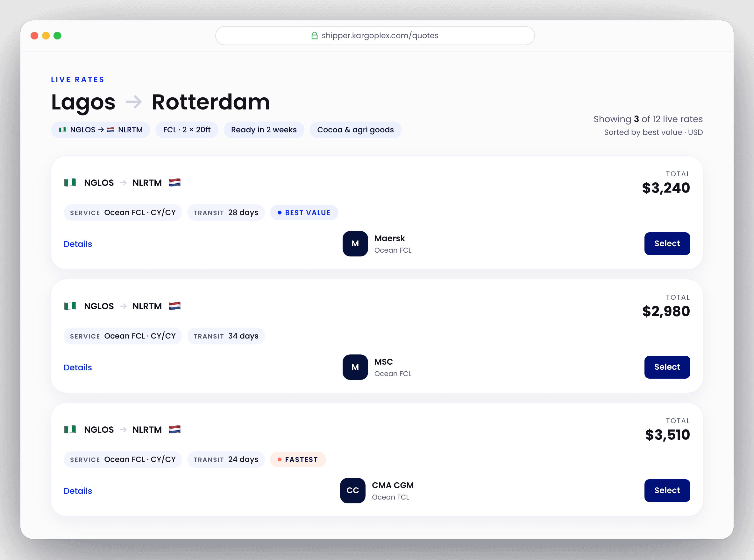
Task: Click the Cocoa & agri goods chip
Action: tap(355, 130)
